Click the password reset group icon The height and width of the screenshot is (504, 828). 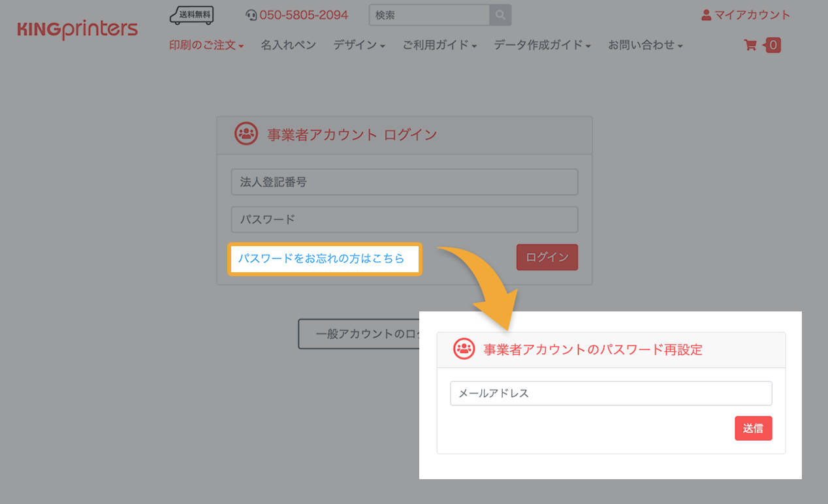click(464, 349)
